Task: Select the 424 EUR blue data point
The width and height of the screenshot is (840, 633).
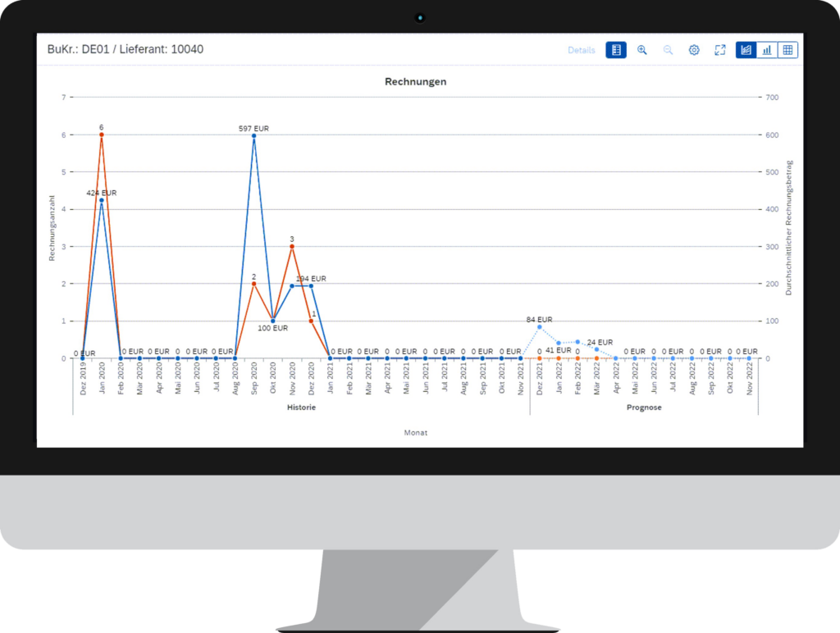Action: coord(102,200)
